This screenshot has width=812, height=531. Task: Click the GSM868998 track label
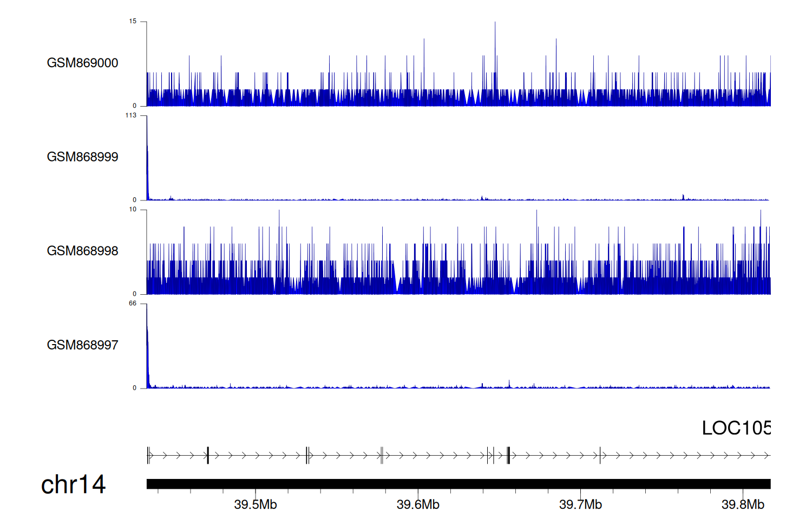(82, 251)
